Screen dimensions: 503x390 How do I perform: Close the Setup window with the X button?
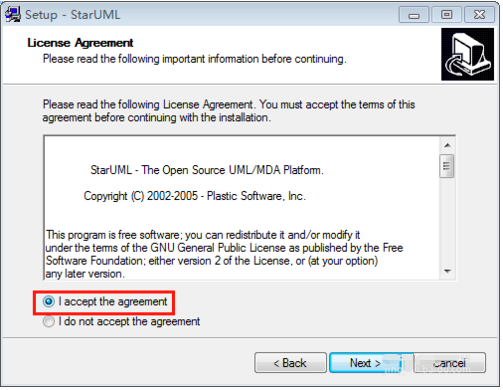(x=479, y=15)
